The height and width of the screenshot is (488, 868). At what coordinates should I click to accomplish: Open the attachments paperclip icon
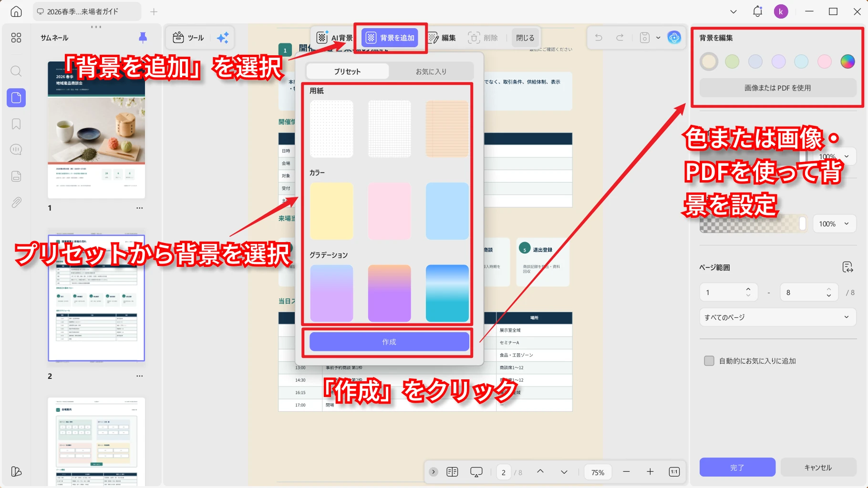point(16,203)
